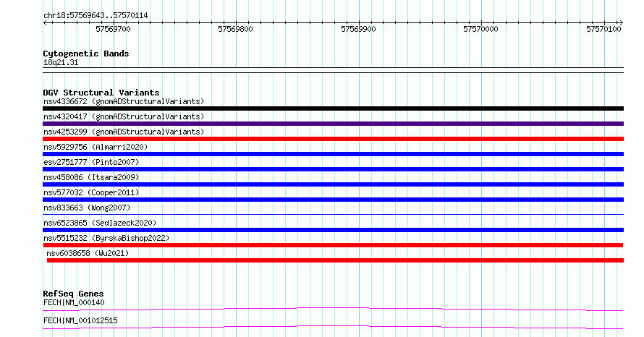Click the thin blue nsv833663 variant line
The width and height of the screenshot is (644, 337).
tap(333, 214)
